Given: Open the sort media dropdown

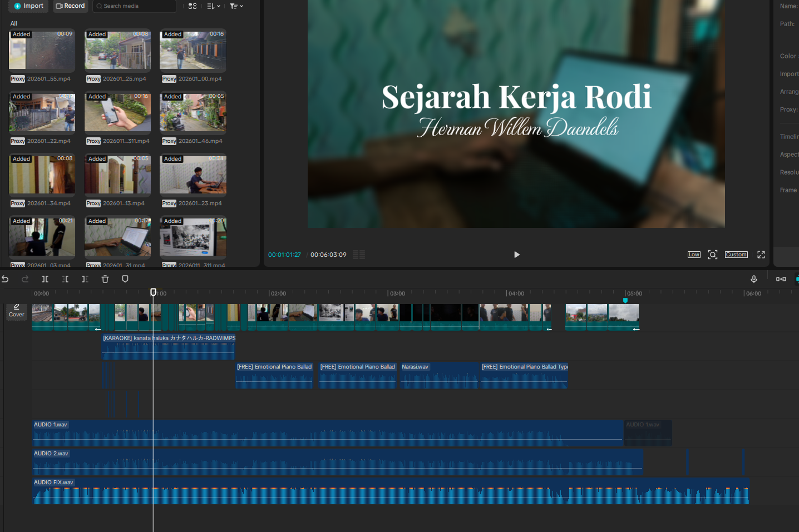Looking at the screenshot, I should click(x=214, y=6).
